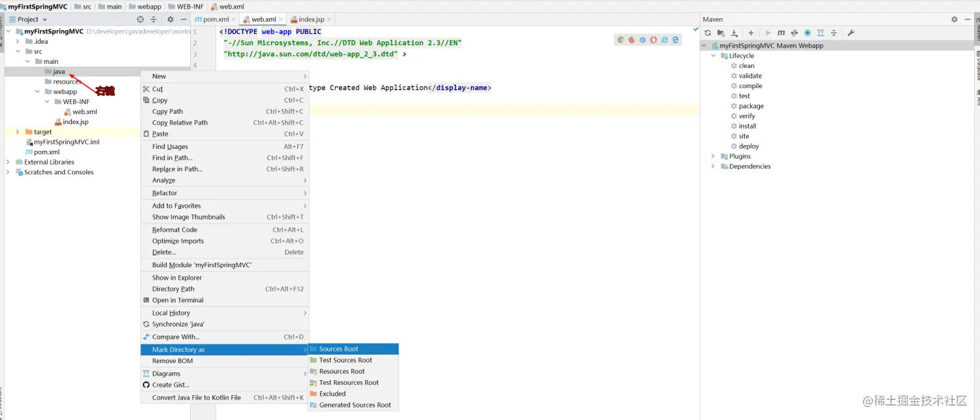Open Project panel gear settings

[x=171, y=20]
